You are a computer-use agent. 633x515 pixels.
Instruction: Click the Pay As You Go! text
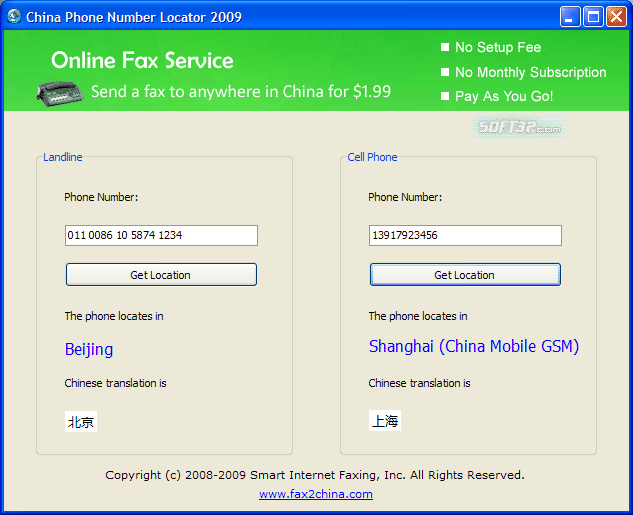504,96
